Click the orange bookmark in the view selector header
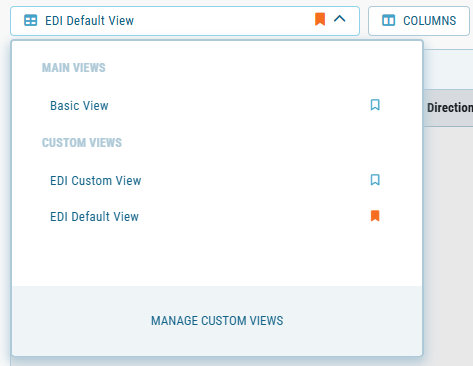Viewport: 473px width, 366px height. tap(320, 19)
